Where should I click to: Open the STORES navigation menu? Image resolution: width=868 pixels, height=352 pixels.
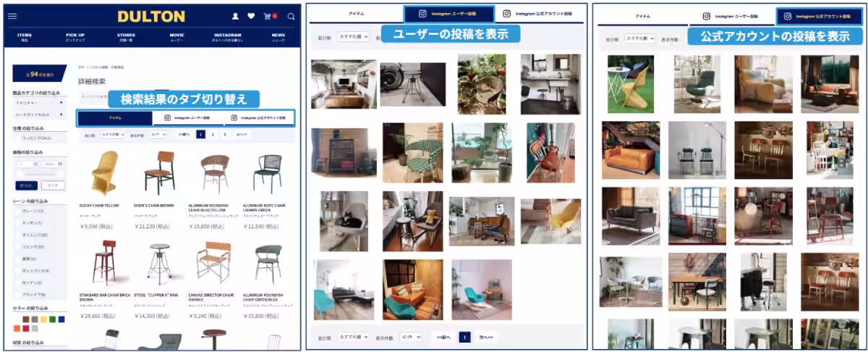point(126,36)
